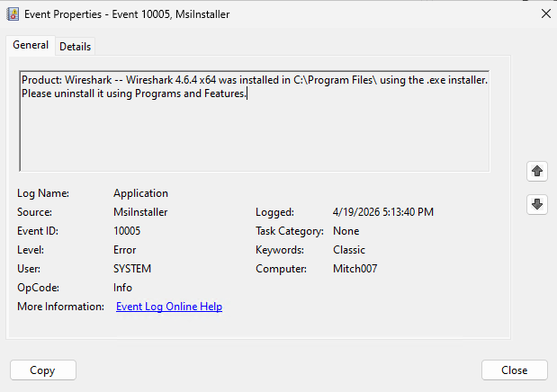Go to previous event with up arrow
This screenshot has width=557, height=392.
537,171
